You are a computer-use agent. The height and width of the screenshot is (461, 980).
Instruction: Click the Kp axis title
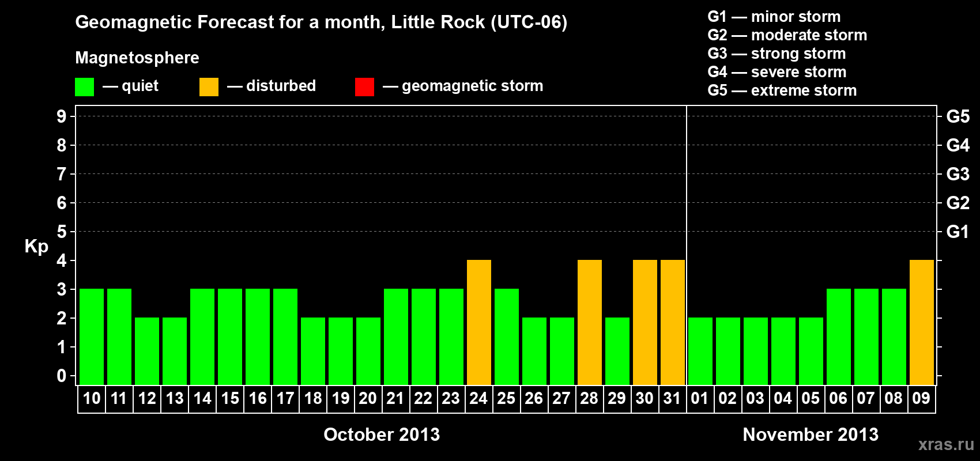pos(36,247)
